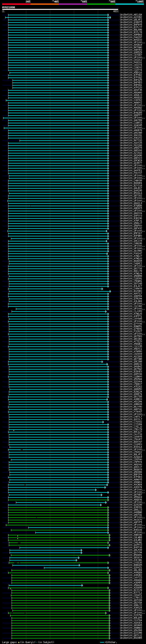Select the UniRef100_B8BGD5 label
146x644 pixels.
point(131,565)
